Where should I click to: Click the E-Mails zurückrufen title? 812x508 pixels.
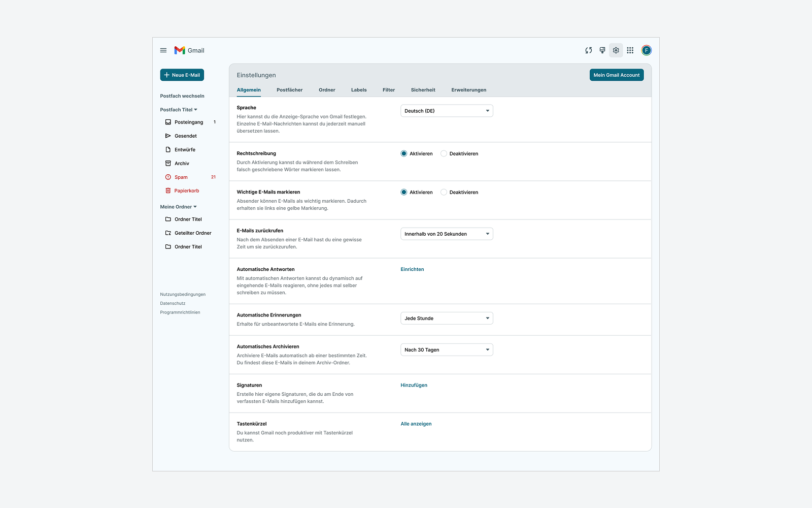click(x=260, y=231)
